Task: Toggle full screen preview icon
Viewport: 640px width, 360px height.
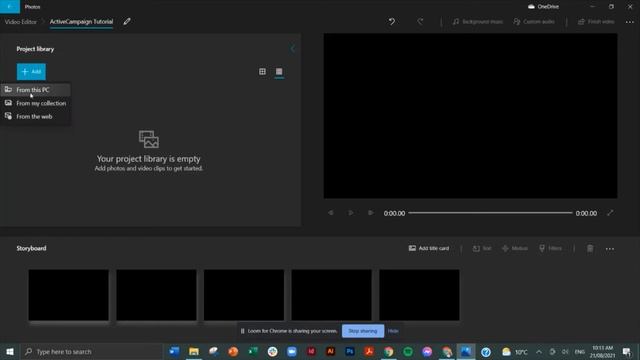Action: point(610,213)
